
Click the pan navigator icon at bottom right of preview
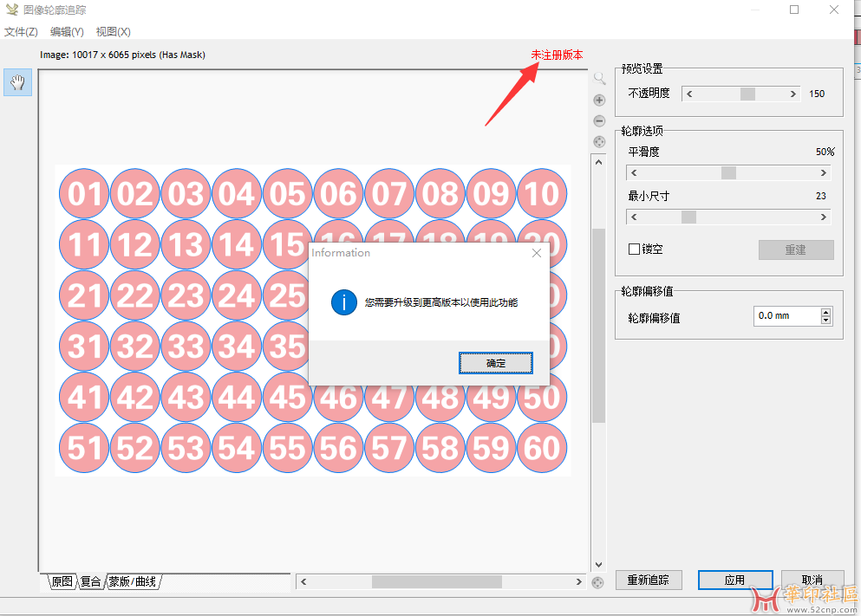pos(598,582)
